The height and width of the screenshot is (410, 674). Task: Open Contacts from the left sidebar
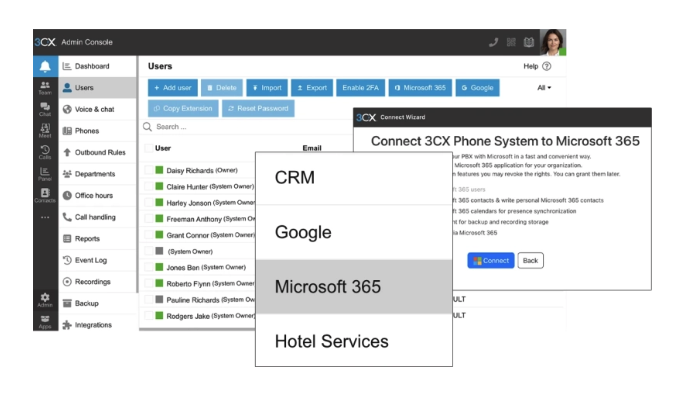pos(45,194)
